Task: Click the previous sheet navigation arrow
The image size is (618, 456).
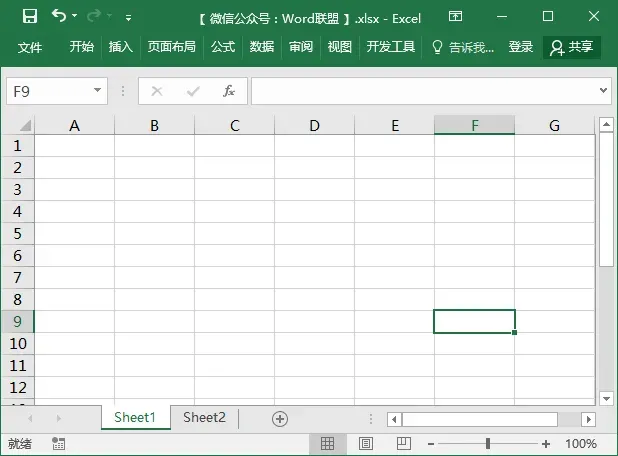Action: [x=30, y=418]
